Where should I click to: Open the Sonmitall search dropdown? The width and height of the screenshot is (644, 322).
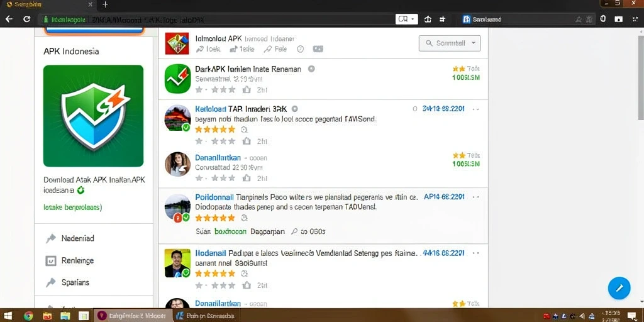tap(450, 43)
